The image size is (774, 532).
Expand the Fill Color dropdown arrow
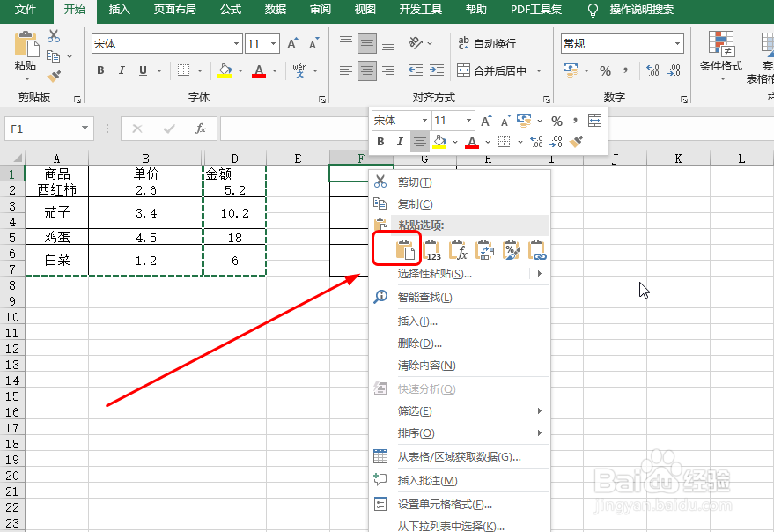tap(454, 143)
